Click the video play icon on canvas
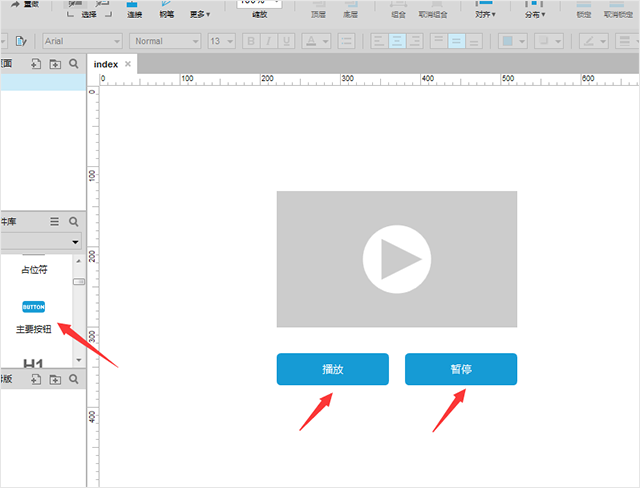Viewport: 640px width, 488px height. pos(397,259)
